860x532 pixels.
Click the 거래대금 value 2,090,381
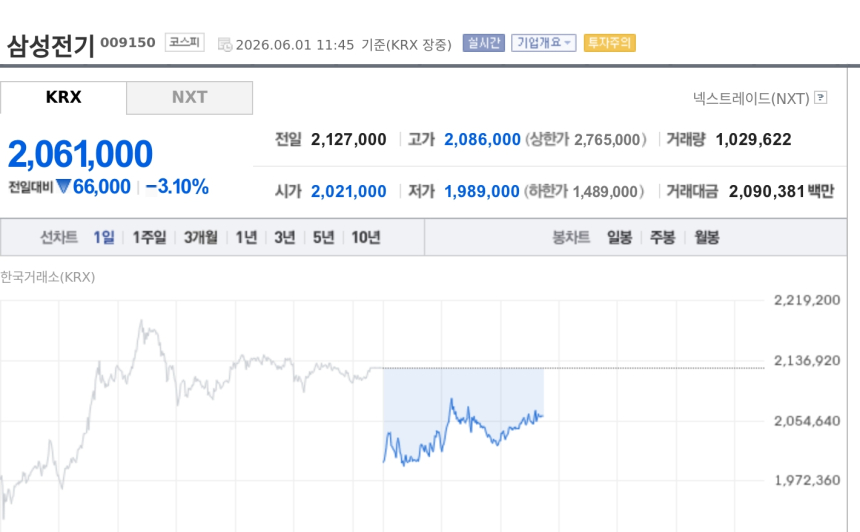tap(767, 191)
